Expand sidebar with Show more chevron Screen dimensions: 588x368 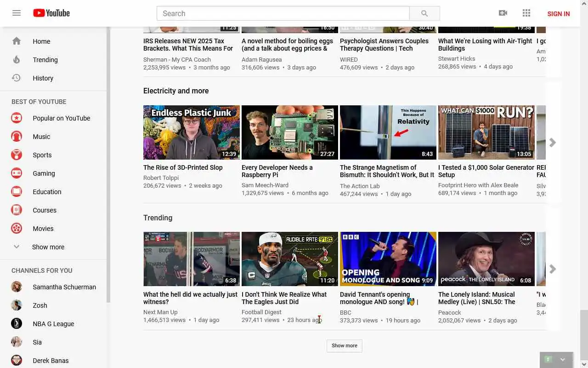coord(17,247)
